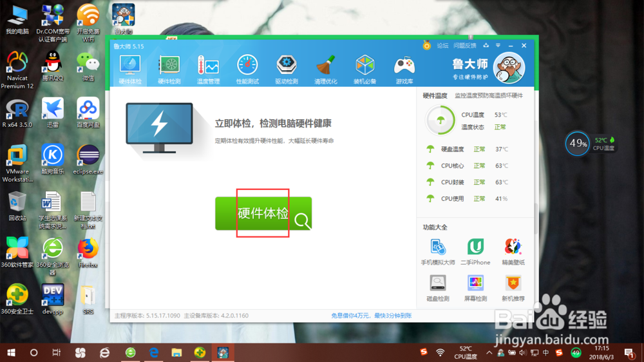The height and width of the screenshot is (362, 644).
Task: Click the 免息借你4万元 ad link
Action: (x=372, y=316)
